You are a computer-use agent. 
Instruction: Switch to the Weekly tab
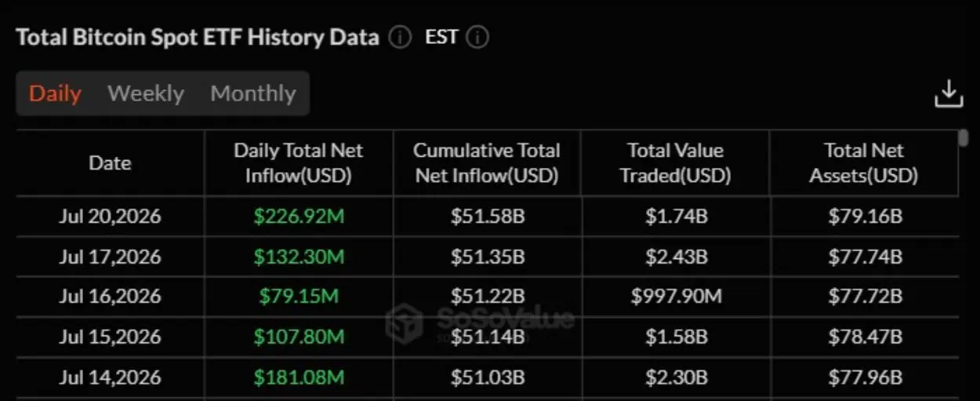click(146, 93)
